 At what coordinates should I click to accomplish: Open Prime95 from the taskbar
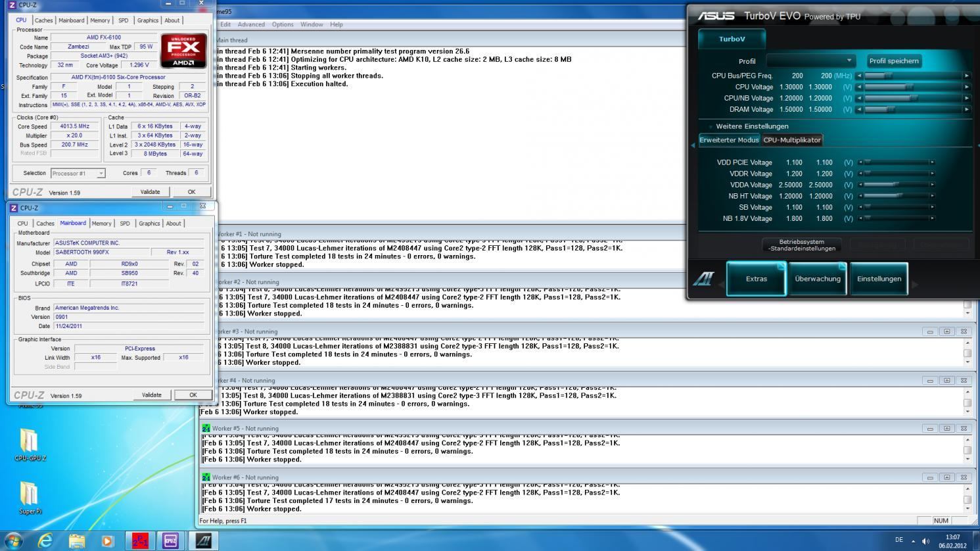(140, 540)
